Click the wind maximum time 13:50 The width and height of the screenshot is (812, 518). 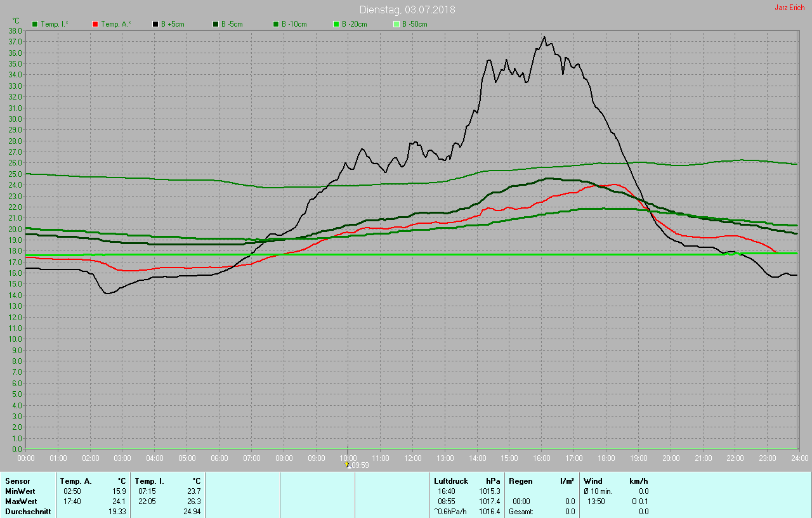tap(596, 502)
